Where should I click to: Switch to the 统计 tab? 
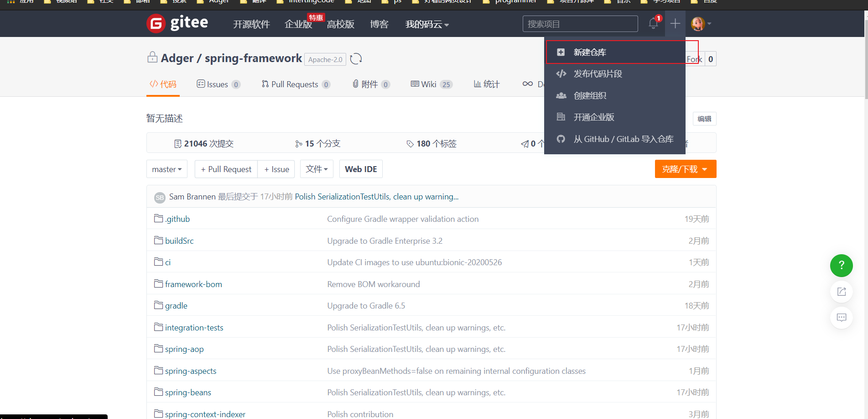pyautogui.click(x=487, y=84)
